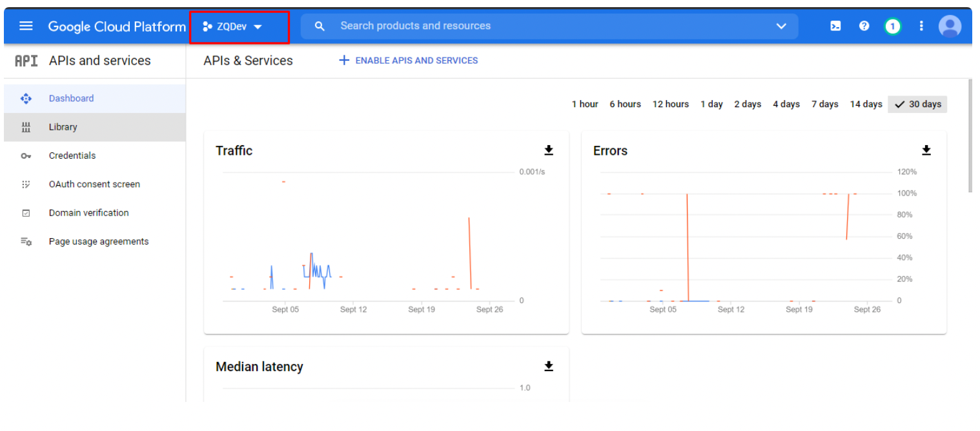This screenshot has width=980, height=431.
Task: Click the Errors chart title
Action: (610, 151)
